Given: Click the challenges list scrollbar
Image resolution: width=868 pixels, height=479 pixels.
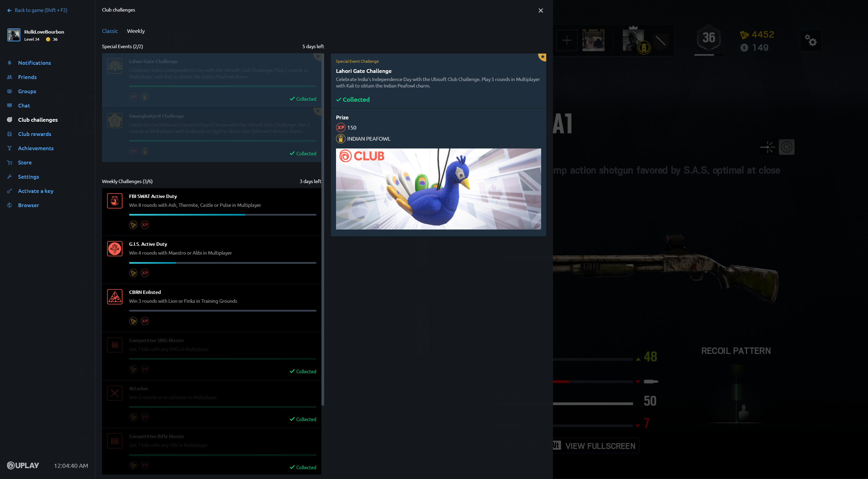Looking at the screenshot, I should 323,229.
